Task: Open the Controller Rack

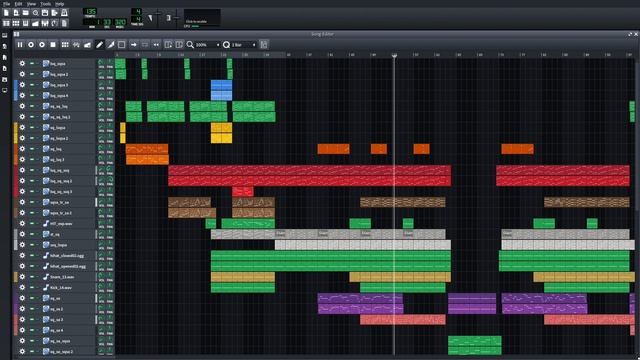Action: coord(55,23)
